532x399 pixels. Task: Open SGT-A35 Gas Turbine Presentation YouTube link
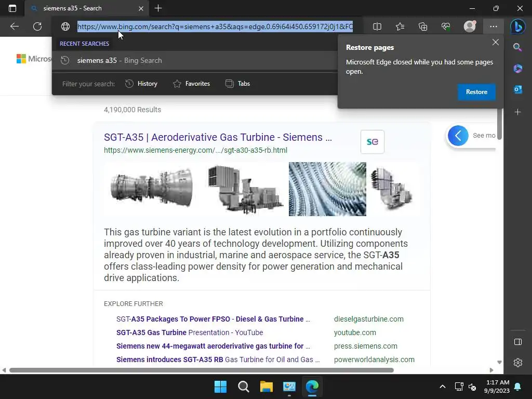190,332
